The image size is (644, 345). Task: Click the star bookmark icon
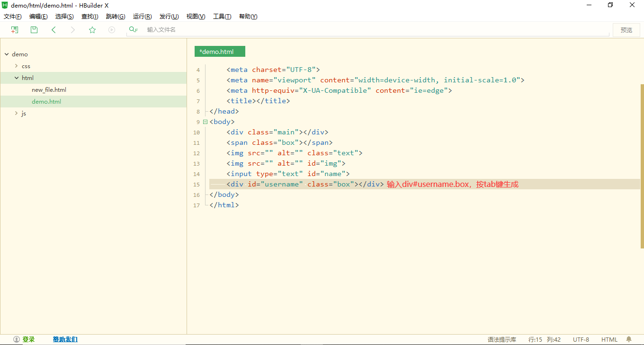(x=92, y=30)
